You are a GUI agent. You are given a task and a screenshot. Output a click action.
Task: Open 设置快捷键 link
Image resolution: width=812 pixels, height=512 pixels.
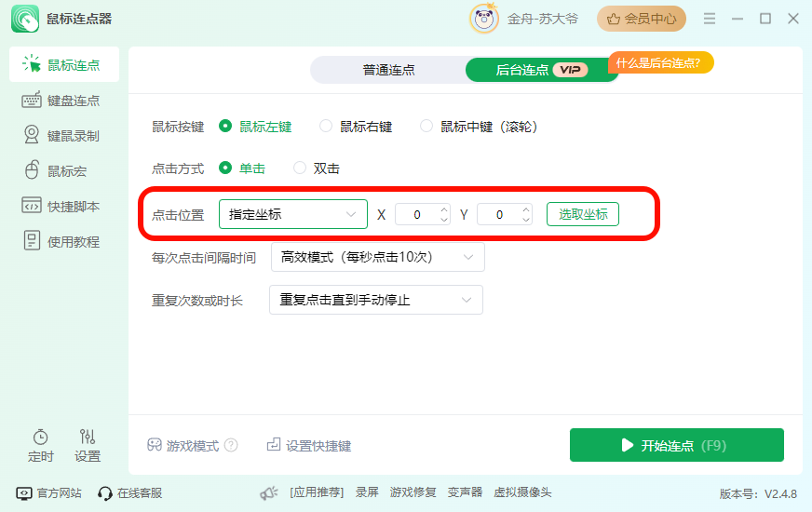pos(309,445)
